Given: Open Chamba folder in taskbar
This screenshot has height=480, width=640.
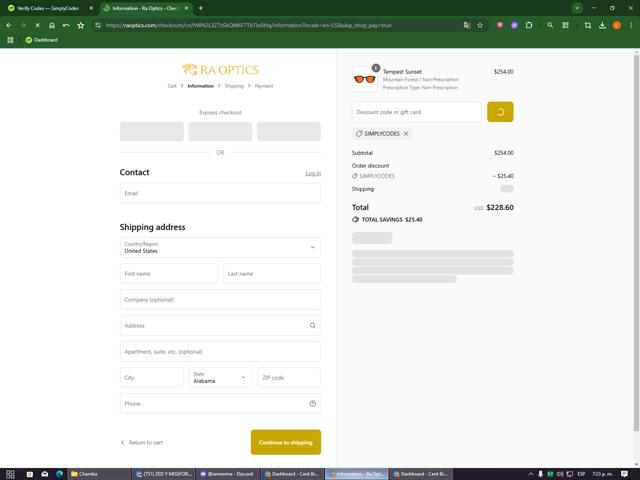Looking at the screenshot, I should [98, 474].
